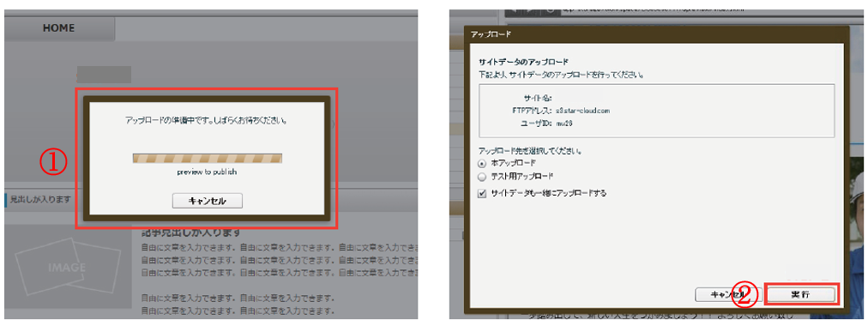Click the 実行 button in upload dialog
The height and width of the screenshot is (326, 868).
pyautogui.click(x=800, y=295)
